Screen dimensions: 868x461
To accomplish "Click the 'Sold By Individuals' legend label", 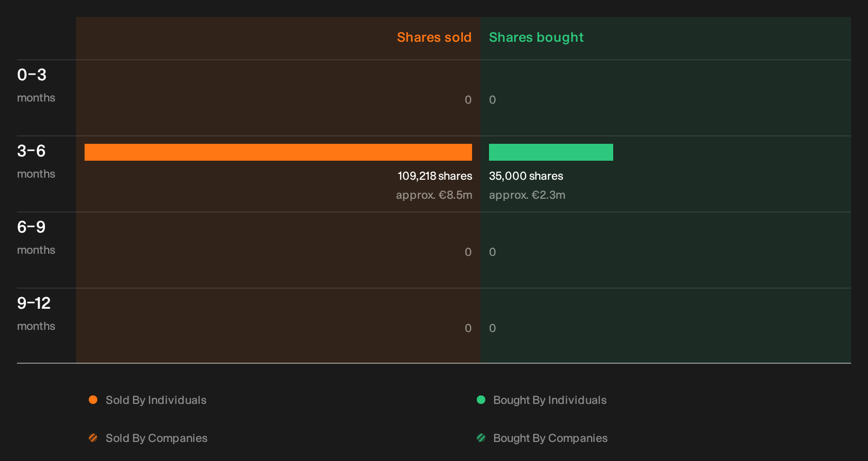I will point(156,400).
